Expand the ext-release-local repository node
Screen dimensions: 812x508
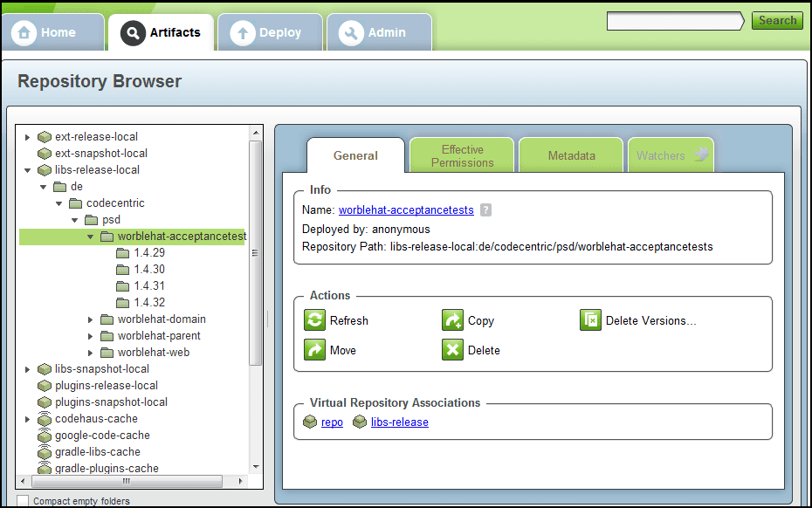28,137
